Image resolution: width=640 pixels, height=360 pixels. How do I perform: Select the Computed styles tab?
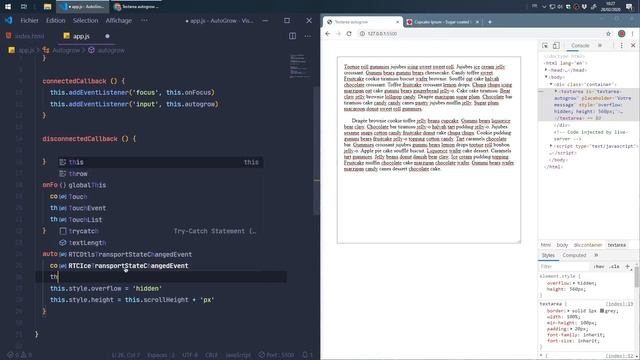tap(574, 255)
